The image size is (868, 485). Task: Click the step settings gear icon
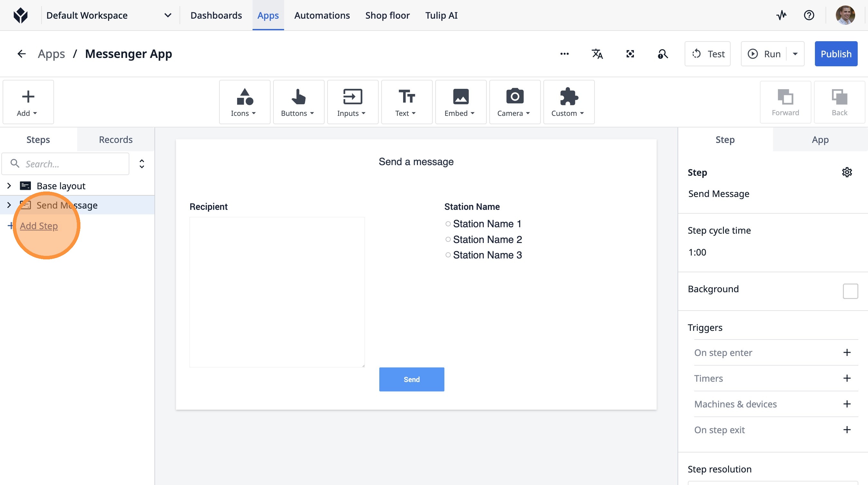(847, 172)
